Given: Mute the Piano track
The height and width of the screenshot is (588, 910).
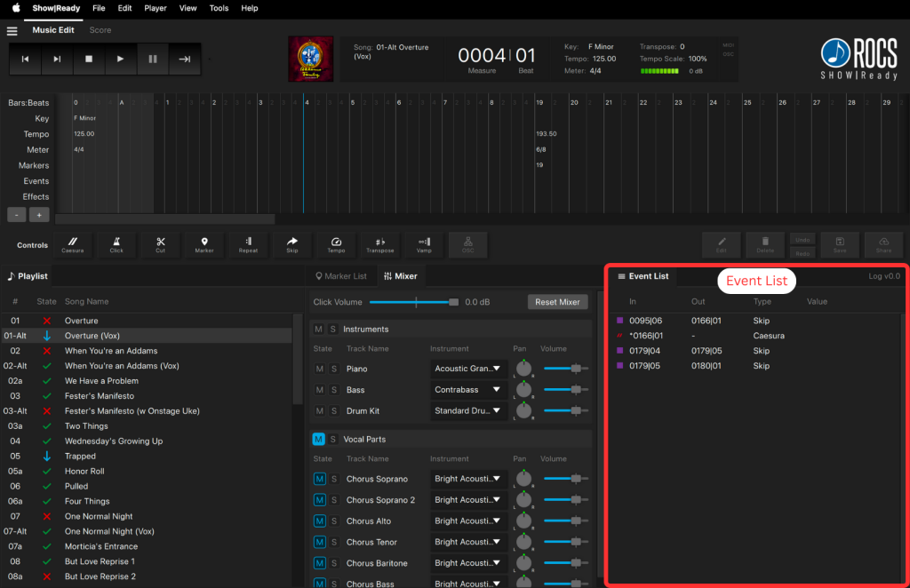Looking at the screenshot, I should click(x=319, y=369).
